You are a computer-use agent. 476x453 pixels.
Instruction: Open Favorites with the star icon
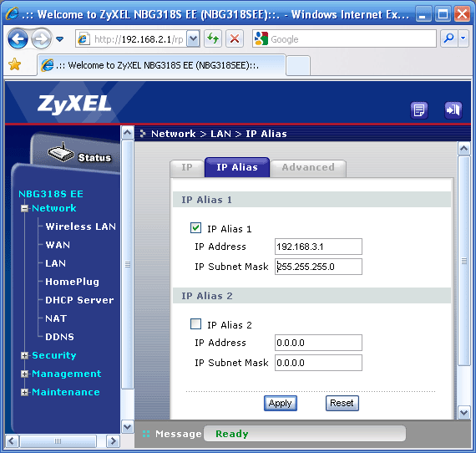click(x=14, y=64)
